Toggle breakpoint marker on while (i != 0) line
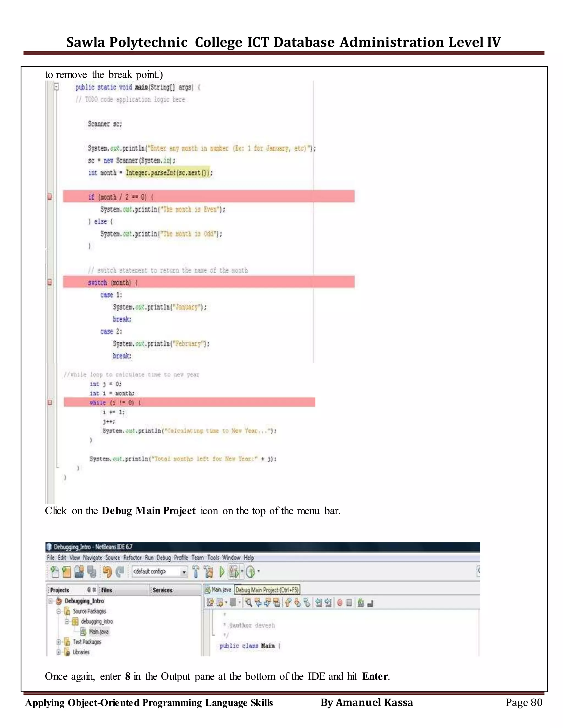563x728 pixels. pos(50,402)
